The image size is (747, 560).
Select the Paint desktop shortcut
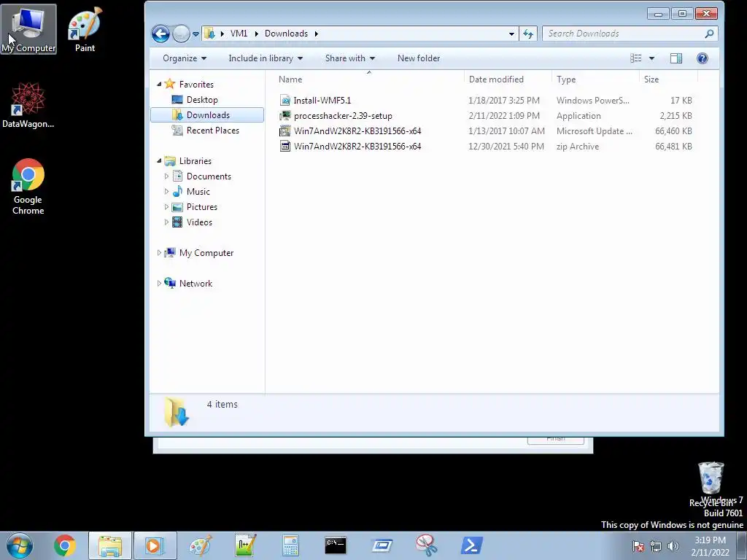pos(85,29)
